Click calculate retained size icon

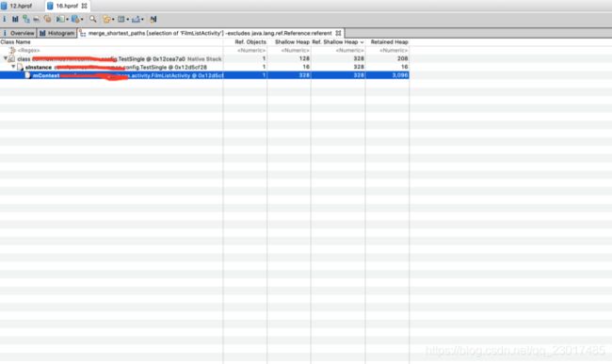(121, 19)
